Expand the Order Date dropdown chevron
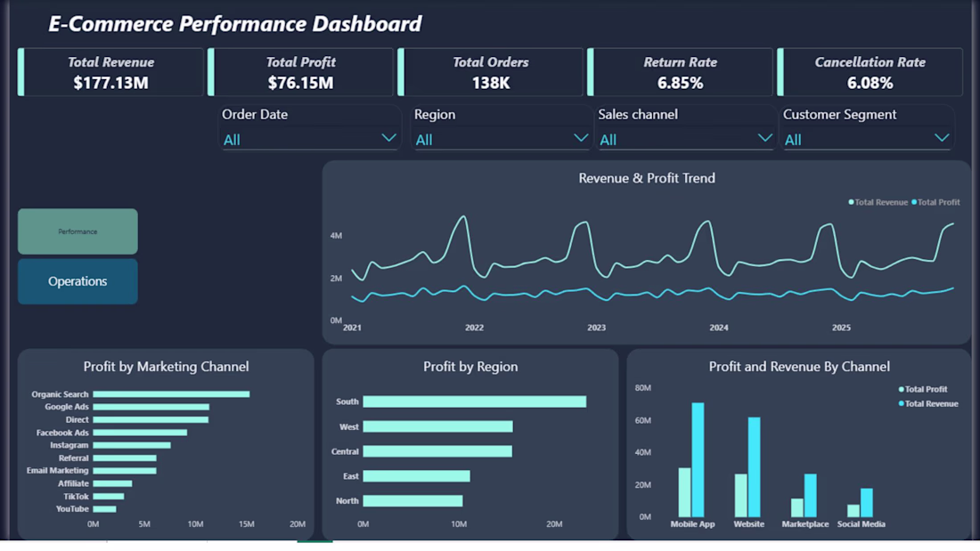The width and height of the screenshot is (980, 551). [x=388, y=138]
